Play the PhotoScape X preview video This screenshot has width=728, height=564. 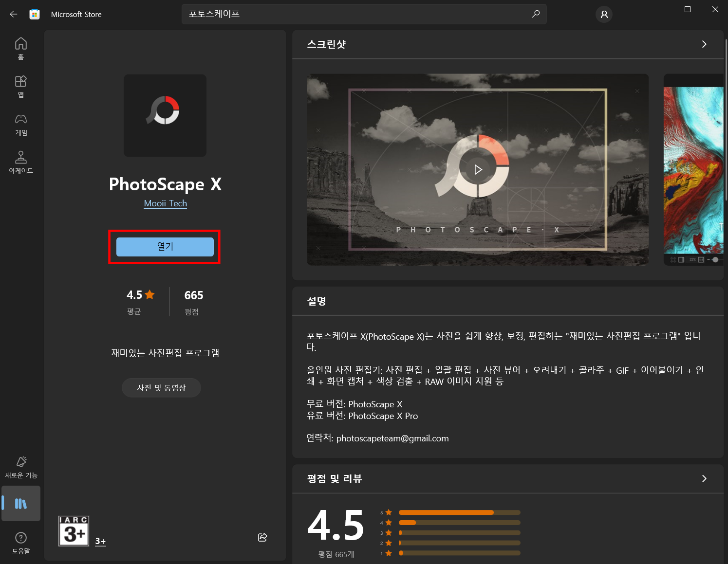(x=478, y=169)
